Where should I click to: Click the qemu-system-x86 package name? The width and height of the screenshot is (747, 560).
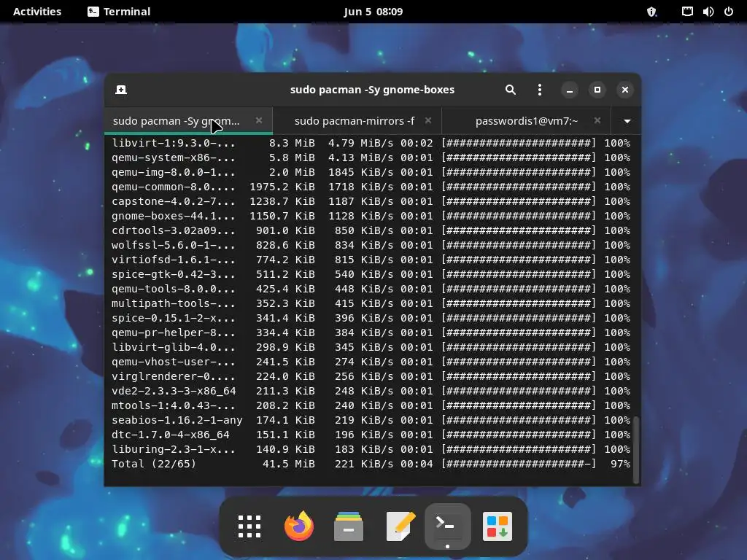tap(174, 157)
